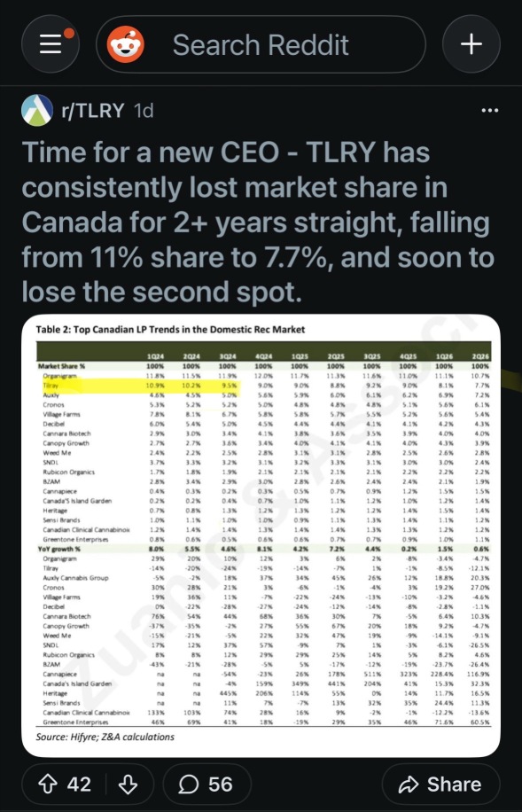Screen dimensions: 522x812
Task: Open the three-dot post options menu
Action: tap(489, 110)
